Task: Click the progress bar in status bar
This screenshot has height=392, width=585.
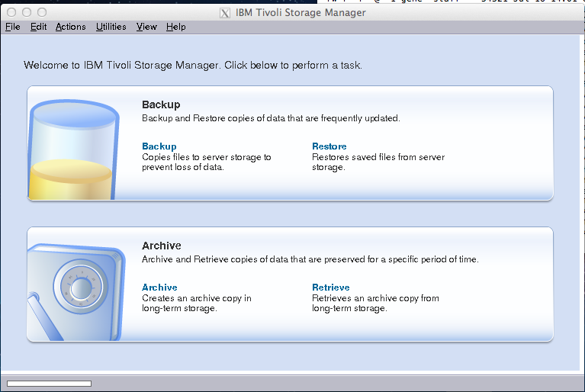Action: click(49, 383)
